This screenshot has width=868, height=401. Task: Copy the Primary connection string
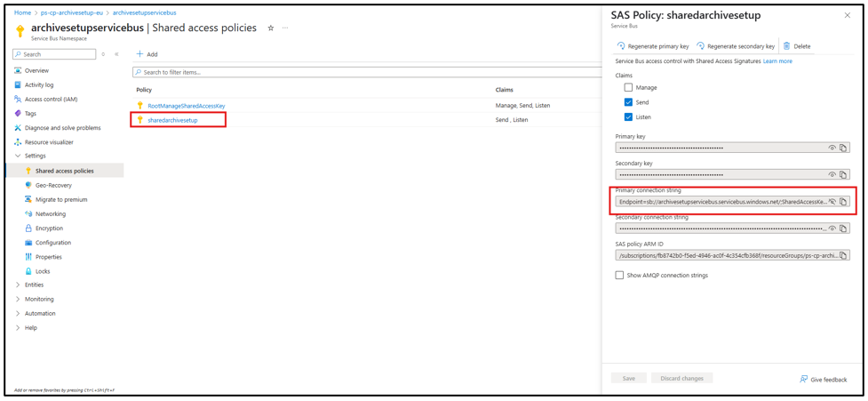pos(843,202)
